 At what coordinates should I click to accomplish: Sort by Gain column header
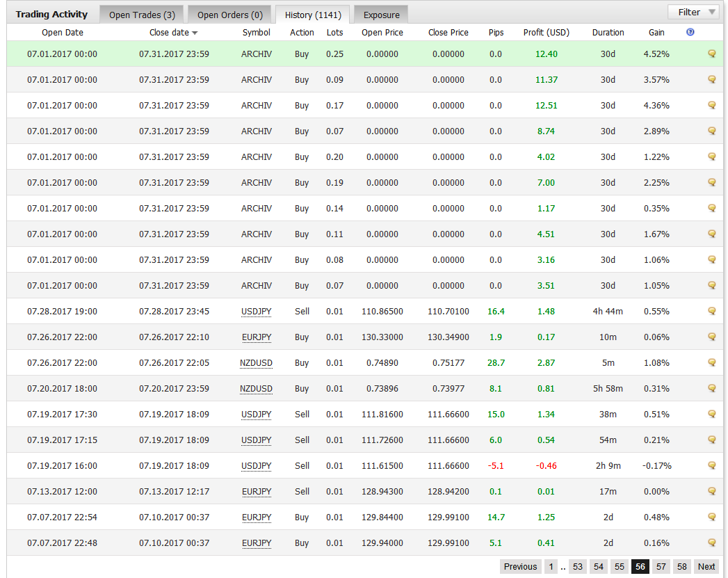(x=656, y=33)
